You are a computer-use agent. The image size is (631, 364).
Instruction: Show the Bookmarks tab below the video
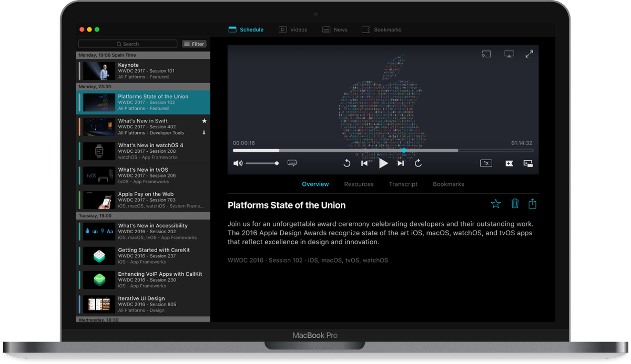tap(449, 184)
